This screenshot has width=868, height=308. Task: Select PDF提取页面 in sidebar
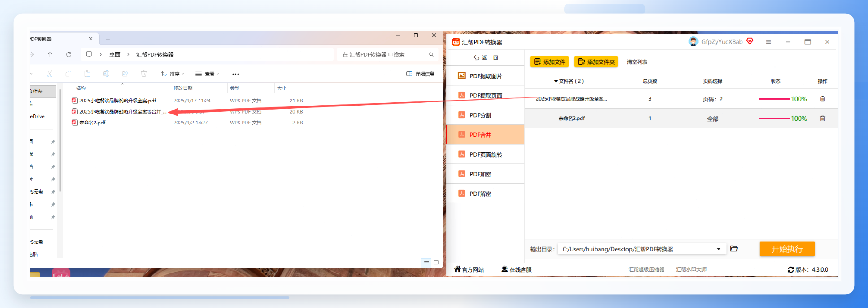click(485, 96)
